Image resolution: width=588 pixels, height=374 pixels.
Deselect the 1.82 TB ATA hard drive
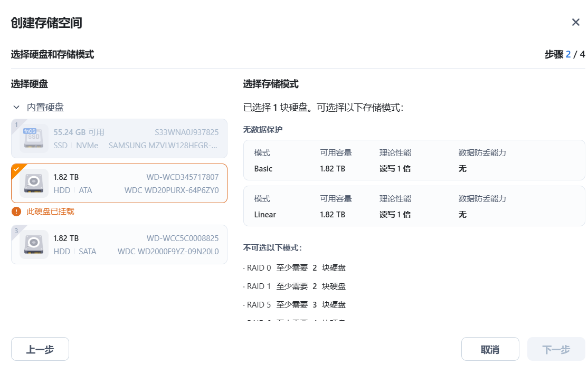[x=118, y=184]
